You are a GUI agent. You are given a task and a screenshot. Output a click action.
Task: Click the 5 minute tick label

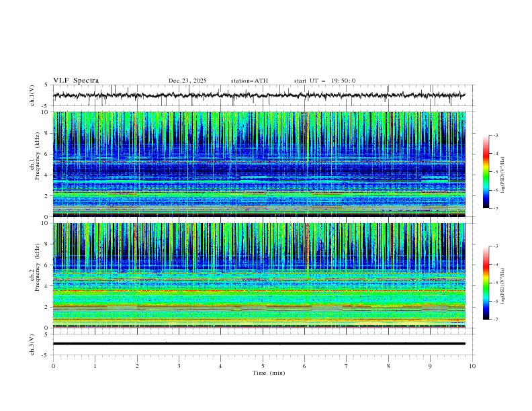pos(263,366)
